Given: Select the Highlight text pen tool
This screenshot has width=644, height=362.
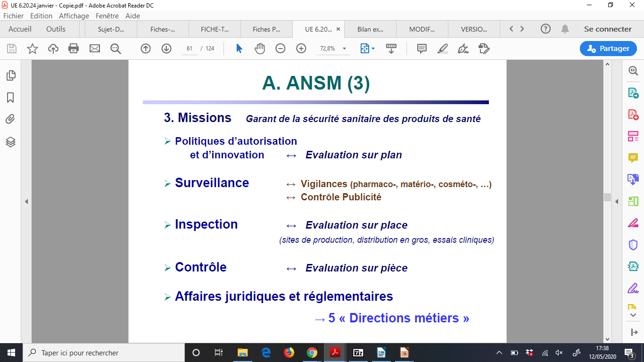Looking at the screenshot, I should pos(442,49).
